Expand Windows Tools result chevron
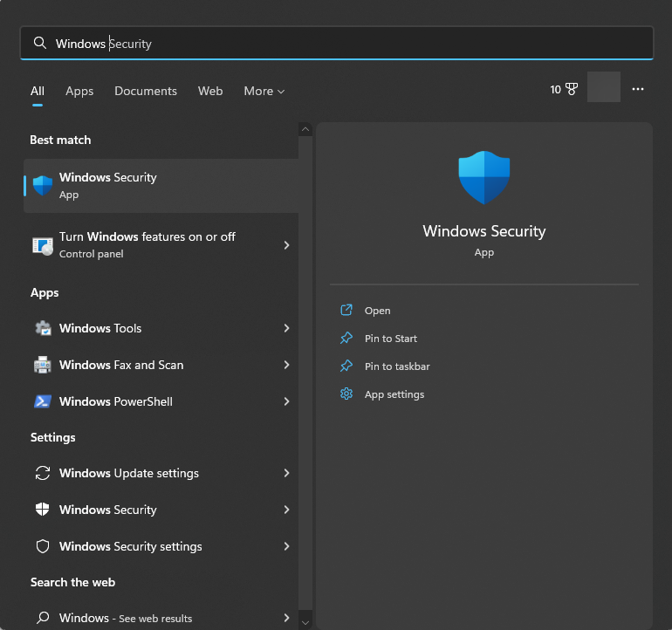The height and width of the screenshot is (630, 672). point(286,328)
